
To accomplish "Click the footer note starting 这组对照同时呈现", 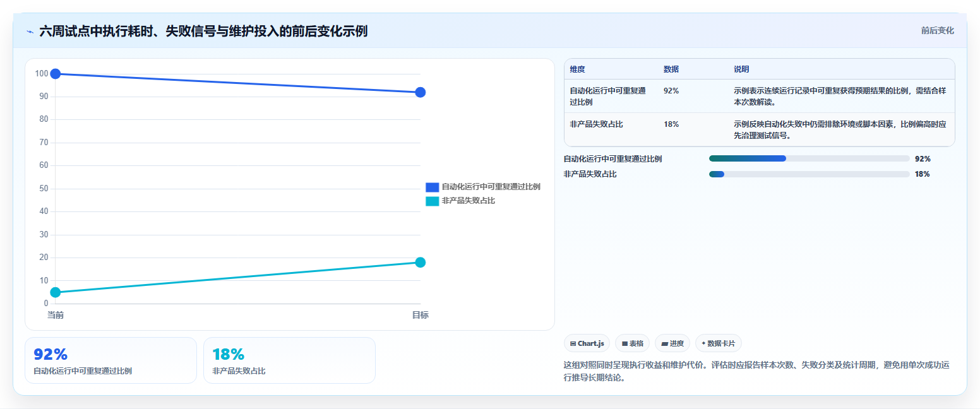I will coord(756,372).
